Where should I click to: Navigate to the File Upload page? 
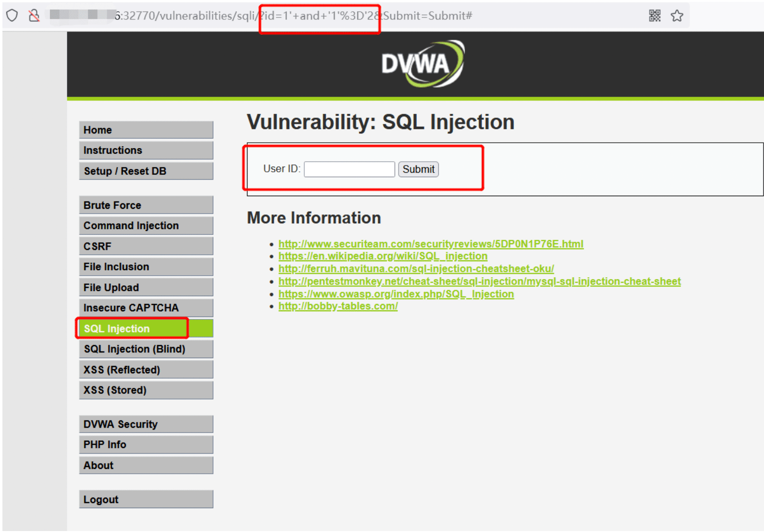(146, 287)
